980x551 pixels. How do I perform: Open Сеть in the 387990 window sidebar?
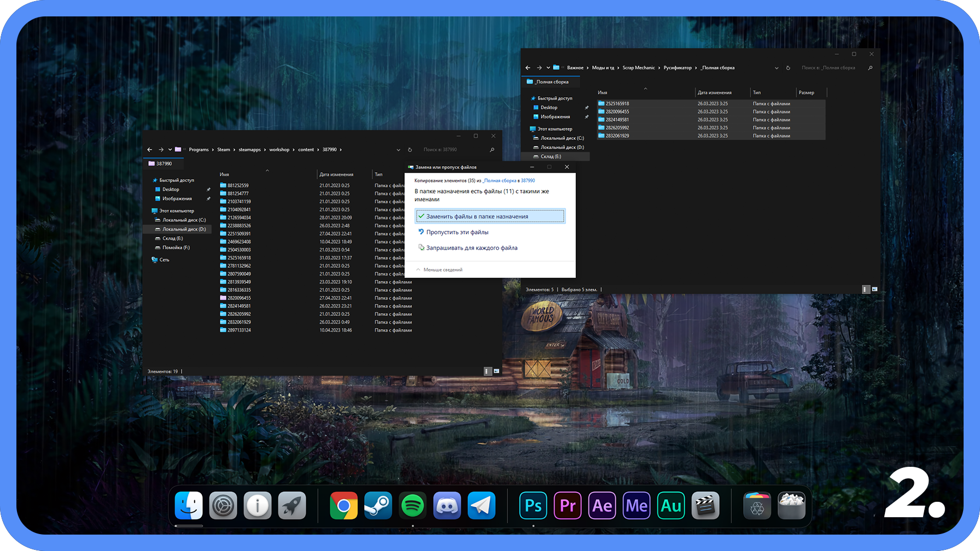160,260
